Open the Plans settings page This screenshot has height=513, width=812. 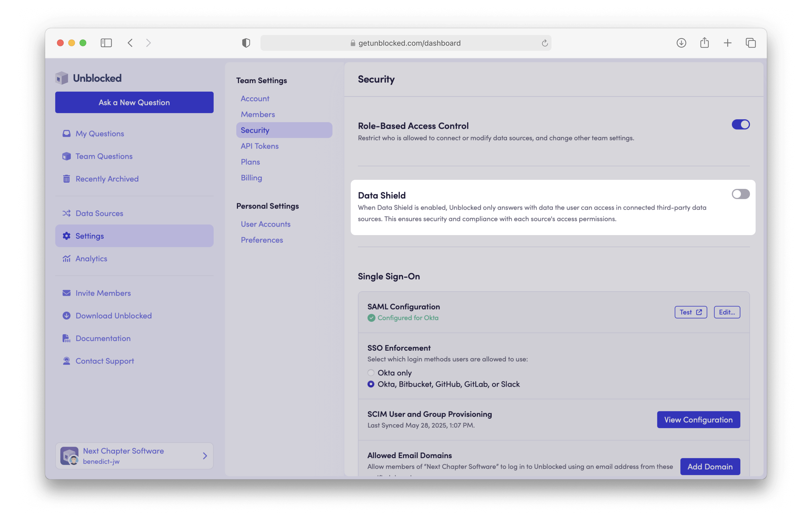click(x=250, y=162)
